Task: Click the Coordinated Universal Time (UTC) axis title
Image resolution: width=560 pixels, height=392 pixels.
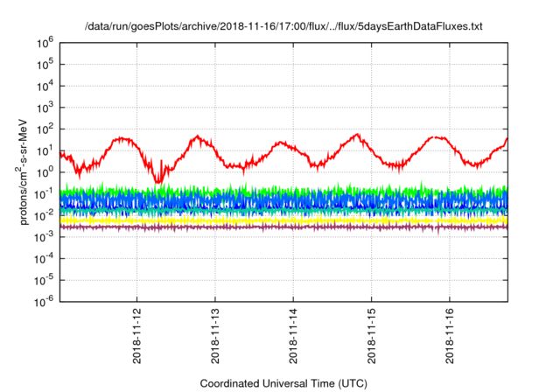Action: [283, 384]
